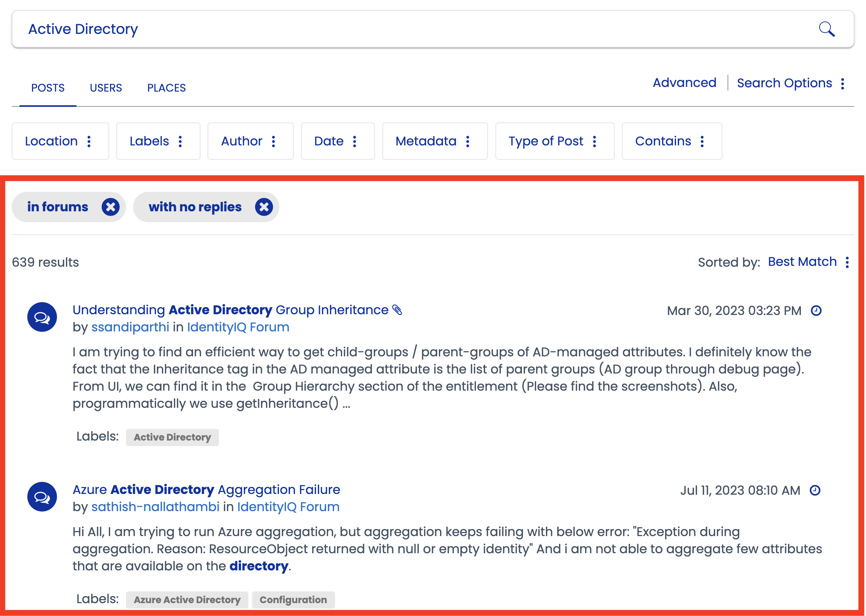Open the Author filter dropdown

(250, 141)
